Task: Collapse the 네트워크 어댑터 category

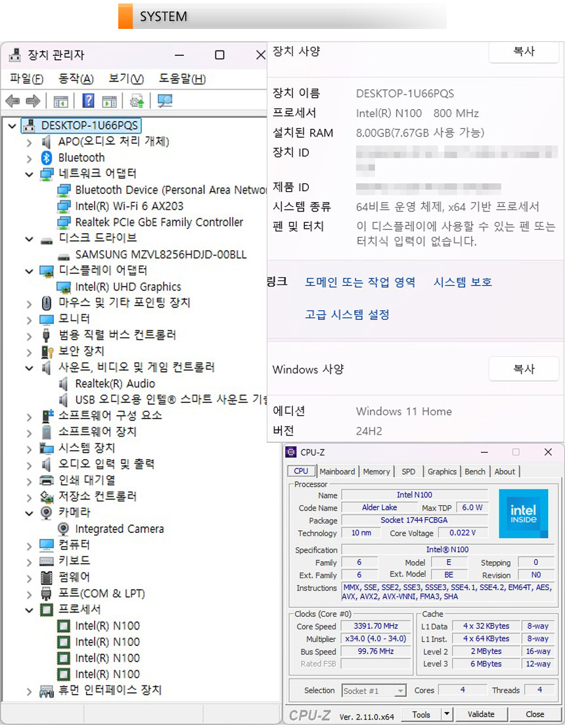Action: (x=30, y=174)
